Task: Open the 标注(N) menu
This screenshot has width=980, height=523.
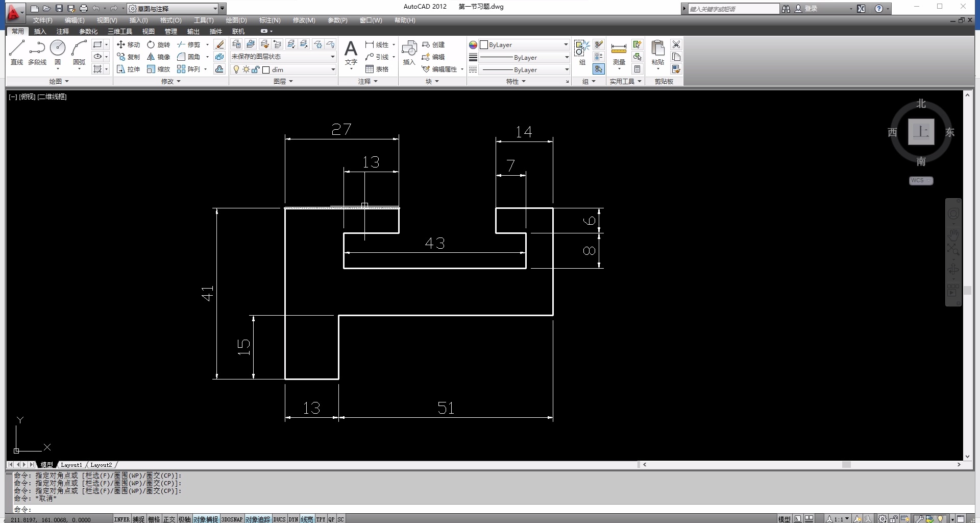Action: pos(269,20)
